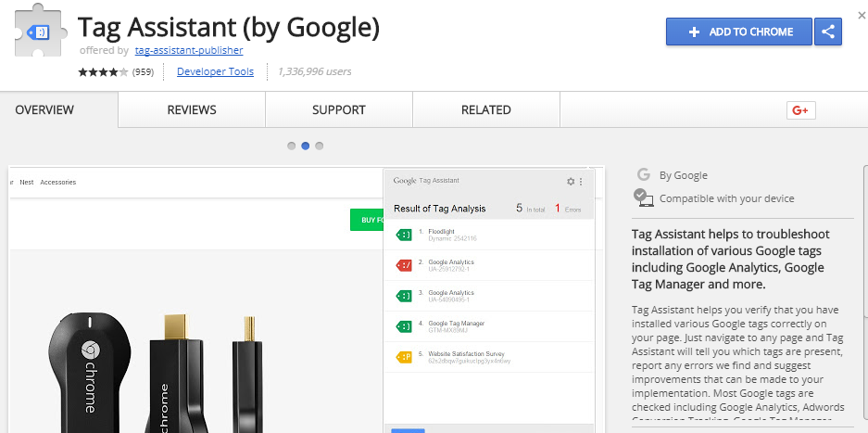The width and height of the screenshot is (868, 433).
Task: Select the first screenshot carousel dot
Action: coord(291,146)
